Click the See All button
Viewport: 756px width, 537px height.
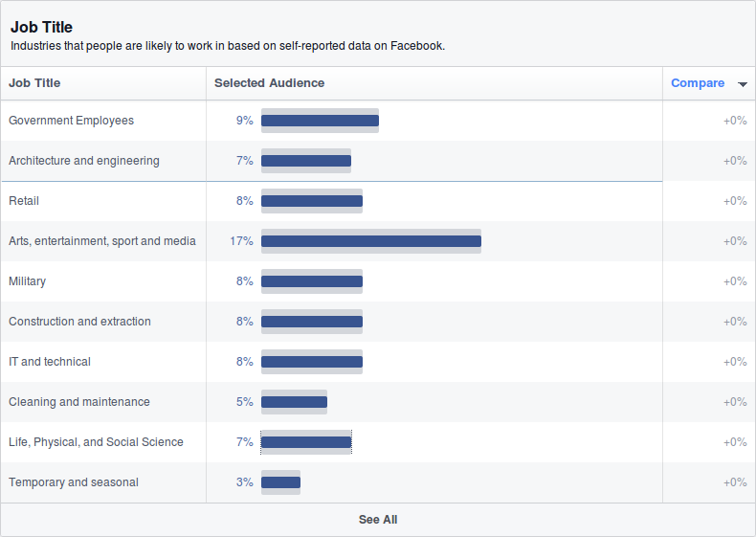point(378,520)
